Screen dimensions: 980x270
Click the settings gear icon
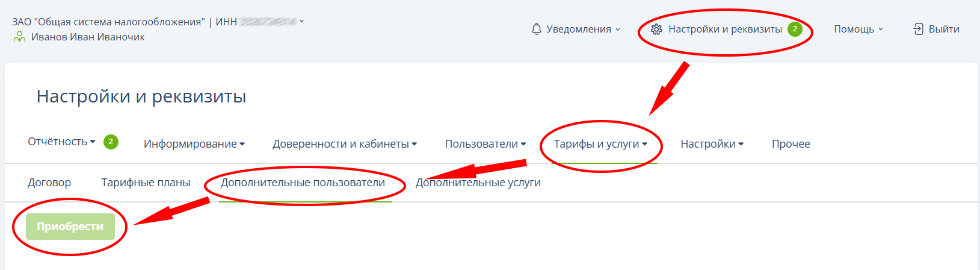tap(656, 29)
